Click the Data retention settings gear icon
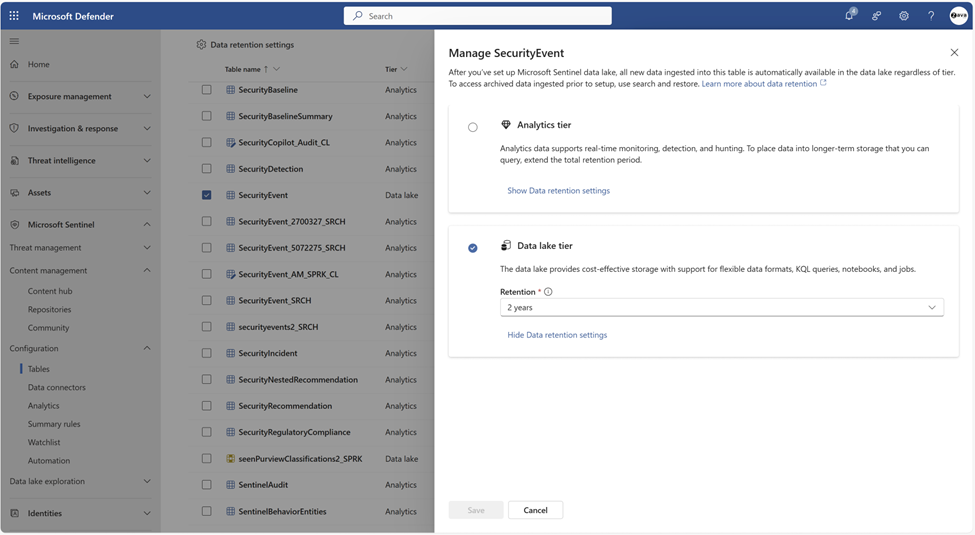This screenshot has width=975, height=535. pos(201,45)
